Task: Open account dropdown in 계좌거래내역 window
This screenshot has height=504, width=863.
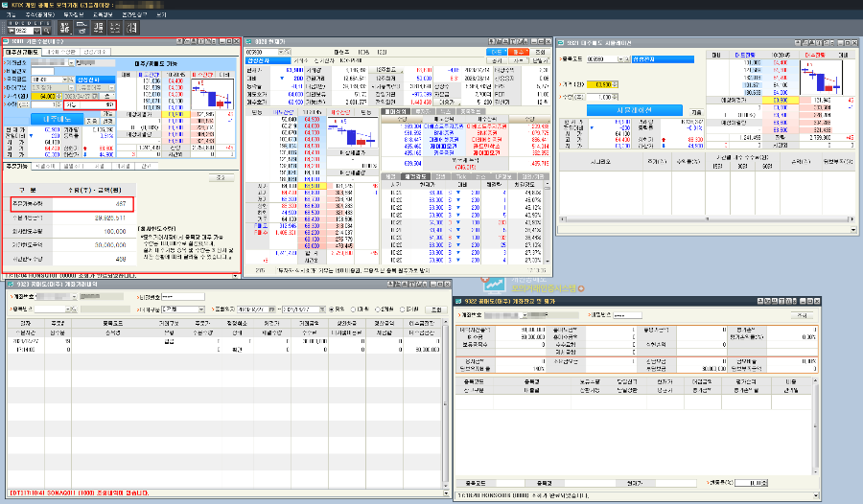Action: (74, 297)
